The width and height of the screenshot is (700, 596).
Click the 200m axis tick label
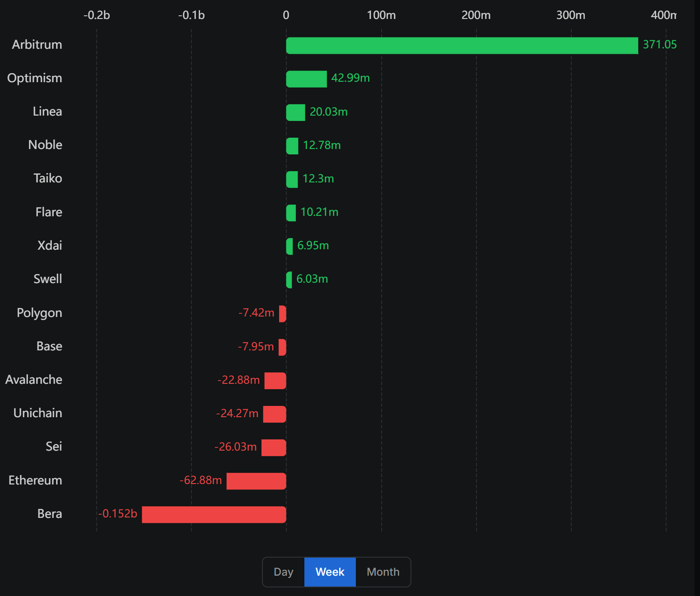pyautogui.click(x=476, y=15)
